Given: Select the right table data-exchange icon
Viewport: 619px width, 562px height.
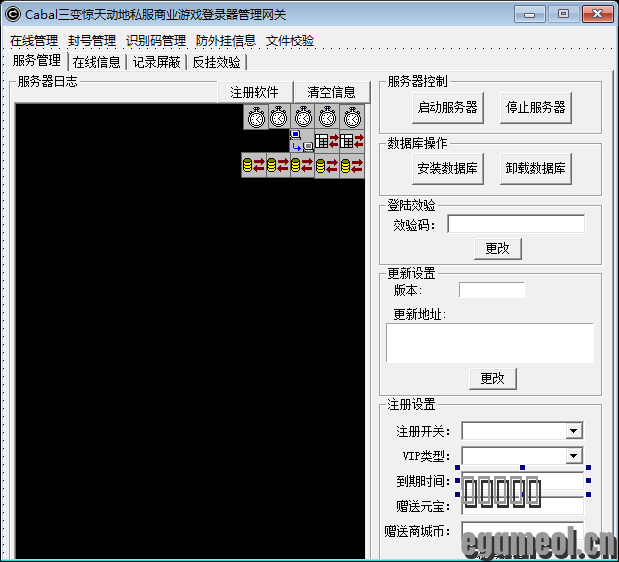Looking at the screenshot, I should (351, 141).
